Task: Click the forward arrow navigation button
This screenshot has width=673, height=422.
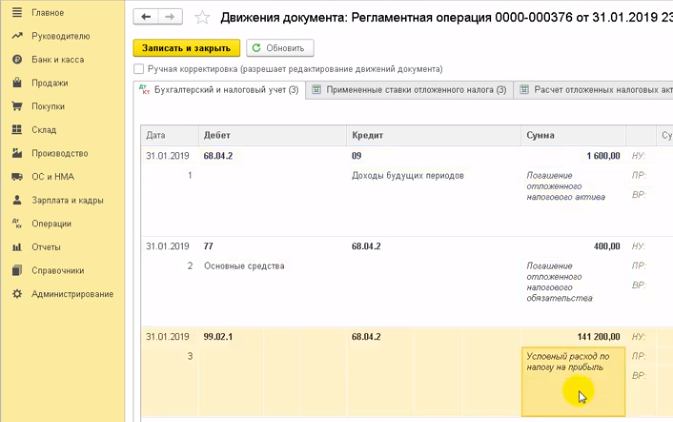Action: (x=171, y=18)
